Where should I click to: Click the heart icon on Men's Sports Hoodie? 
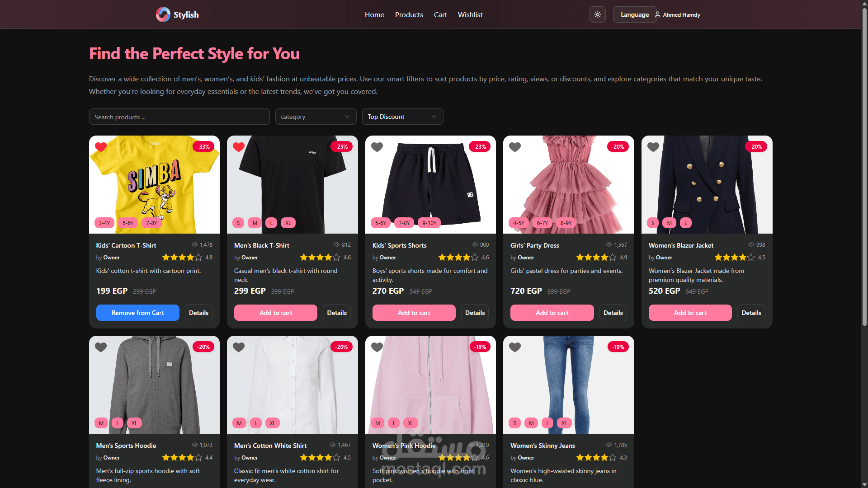click(x=101, y=347)
